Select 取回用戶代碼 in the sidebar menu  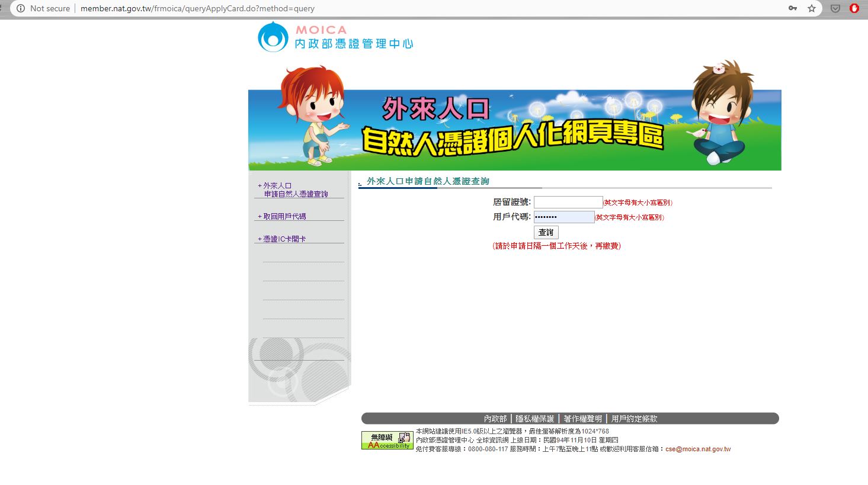pos(284,217)
